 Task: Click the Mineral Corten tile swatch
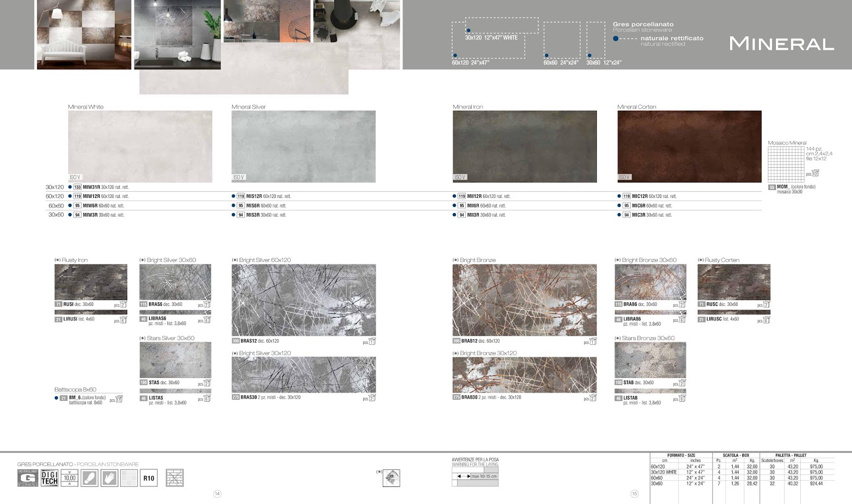pyautogui.click(x=690, y=146)
